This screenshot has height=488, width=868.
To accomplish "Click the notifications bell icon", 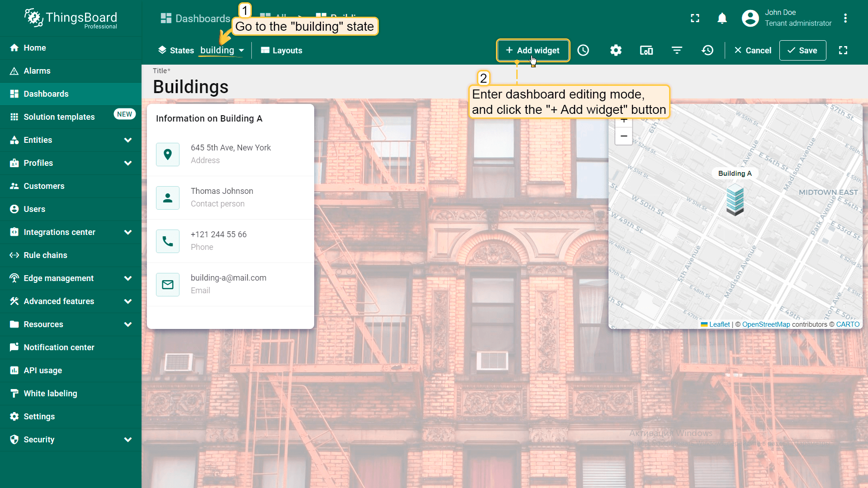I will point(722,18).
